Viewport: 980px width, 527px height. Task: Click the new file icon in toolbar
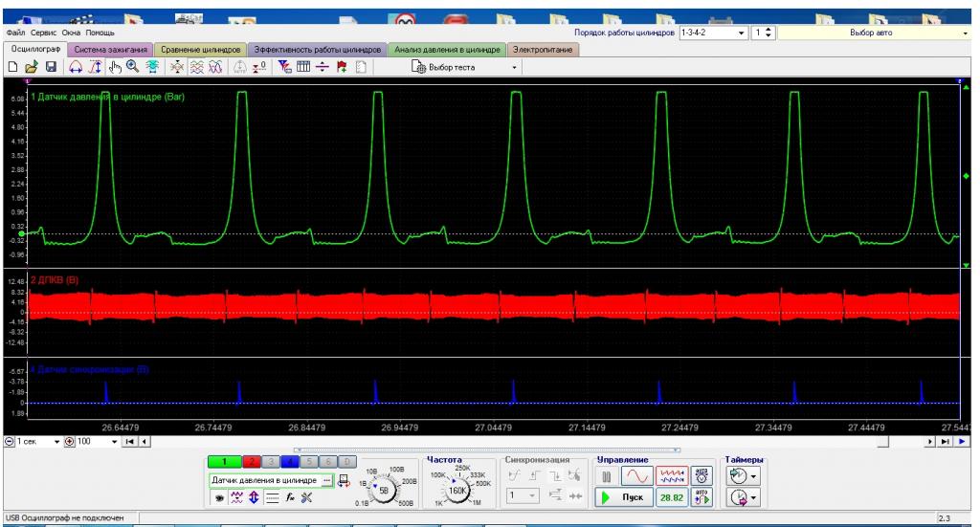(x=12, y=67)
